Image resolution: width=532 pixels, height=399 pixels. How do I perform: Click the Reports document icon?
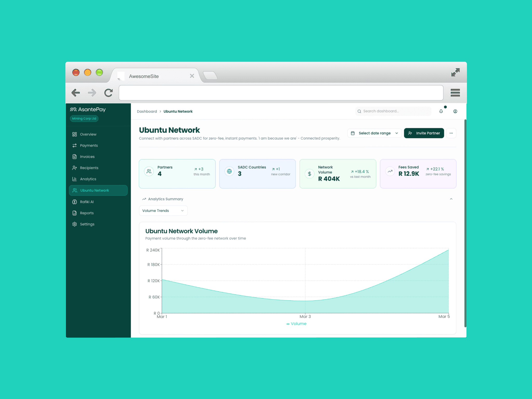(x=74, y=213)
